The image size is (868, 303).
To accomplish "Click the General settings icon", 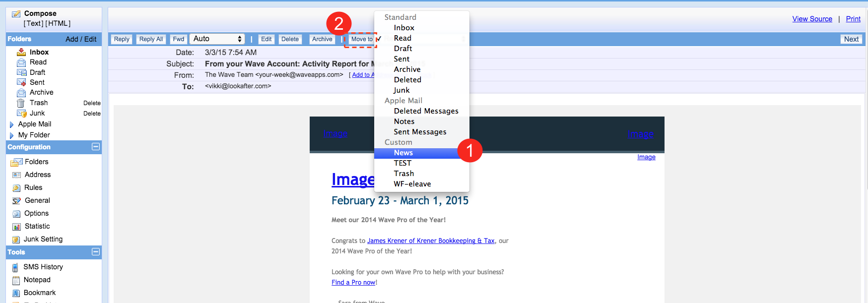I will click(16, 201).
